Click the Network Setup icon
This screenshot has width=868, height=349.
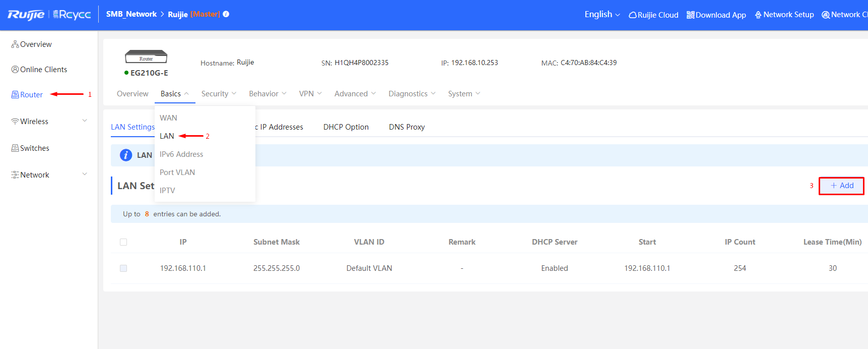pos(758,15)
